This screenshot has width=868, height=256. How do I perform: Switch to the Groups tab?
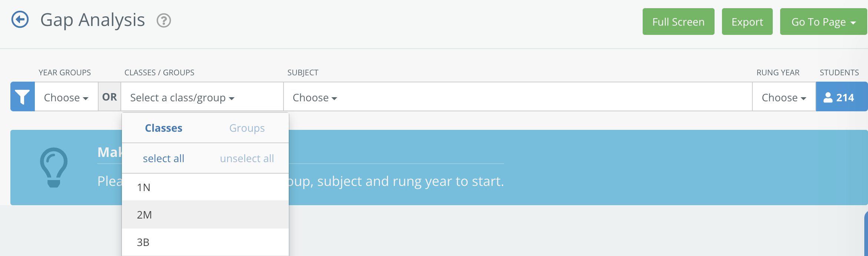(247, 128)
